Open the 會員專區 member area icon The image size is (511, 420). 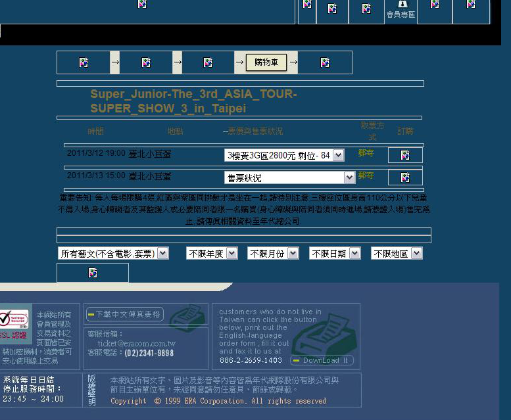(401, 11)
